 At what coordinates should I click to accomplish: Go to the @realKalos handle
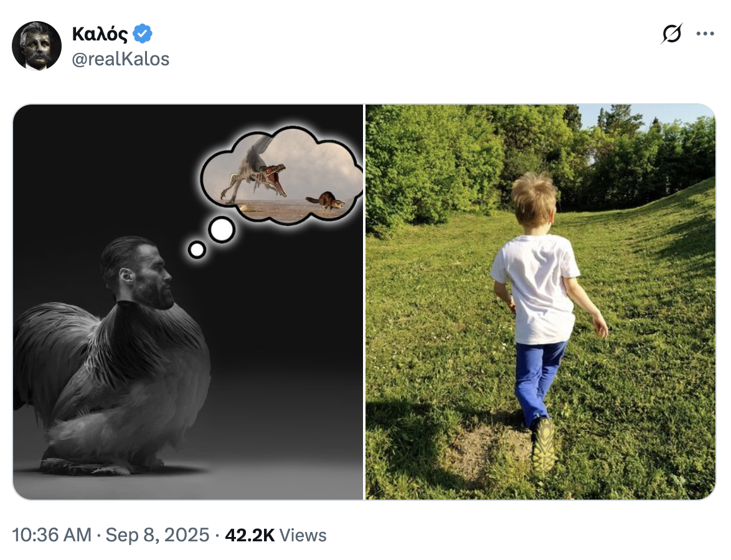(121, 59)
